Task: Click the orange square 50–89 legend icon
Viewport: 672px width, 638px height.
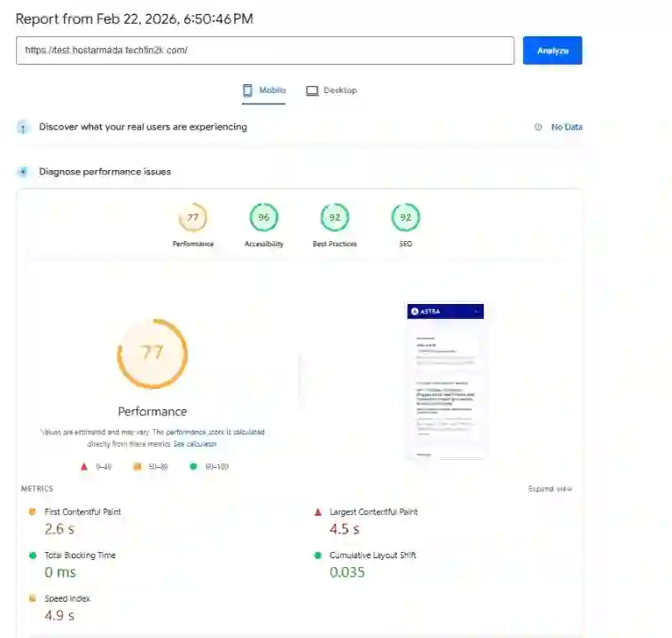Action: [x=137, y=467]
